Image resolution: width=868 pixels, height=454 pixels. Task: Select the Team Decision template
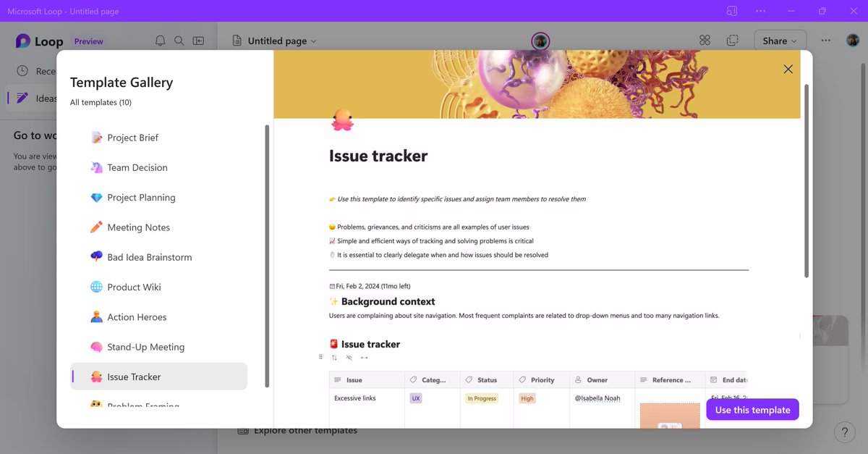pos(158,167)
